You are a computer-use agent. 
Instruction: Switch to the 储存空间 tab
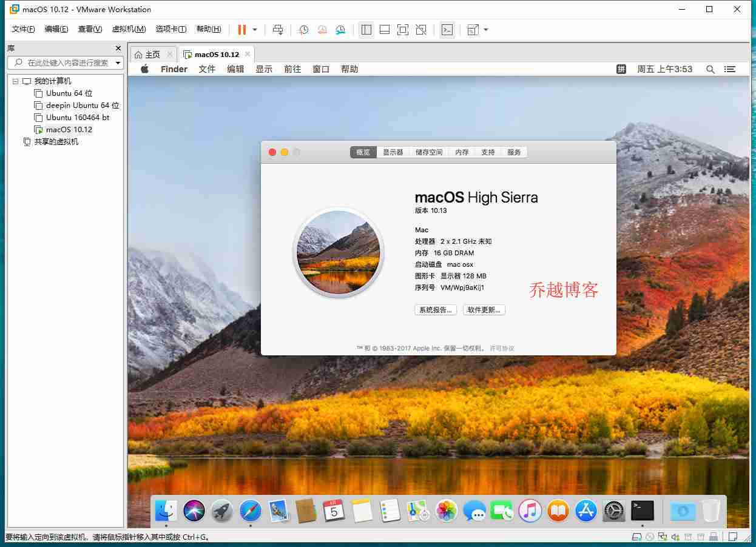[429, 152]
